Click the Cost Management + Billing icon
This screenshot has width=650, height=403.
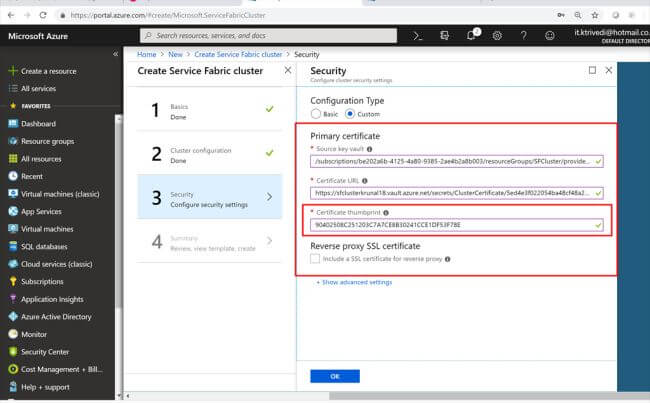tap(13, 369)
